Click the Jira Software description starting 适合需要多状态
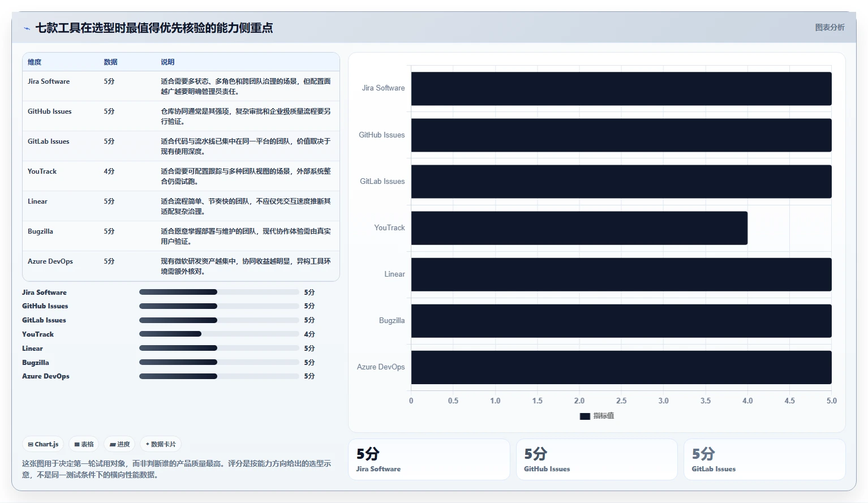868x503 pixels. pyautogui.click(x=246, y=87)
